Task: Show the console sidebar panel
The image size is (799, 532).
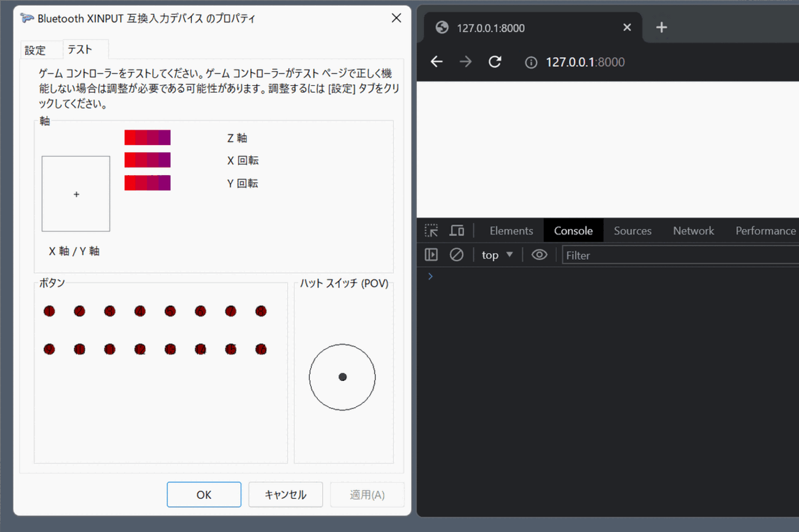Action: click(x=431, y=254)
